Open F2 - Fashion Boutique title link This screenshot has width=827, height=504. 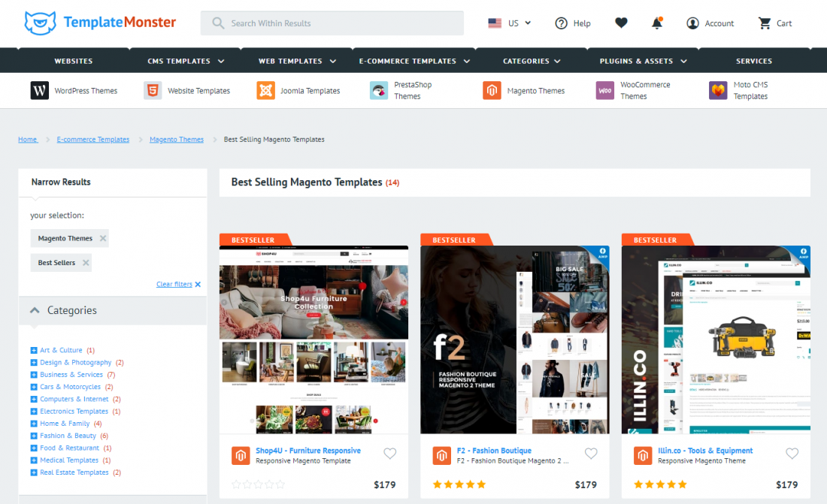pos(494,451)
